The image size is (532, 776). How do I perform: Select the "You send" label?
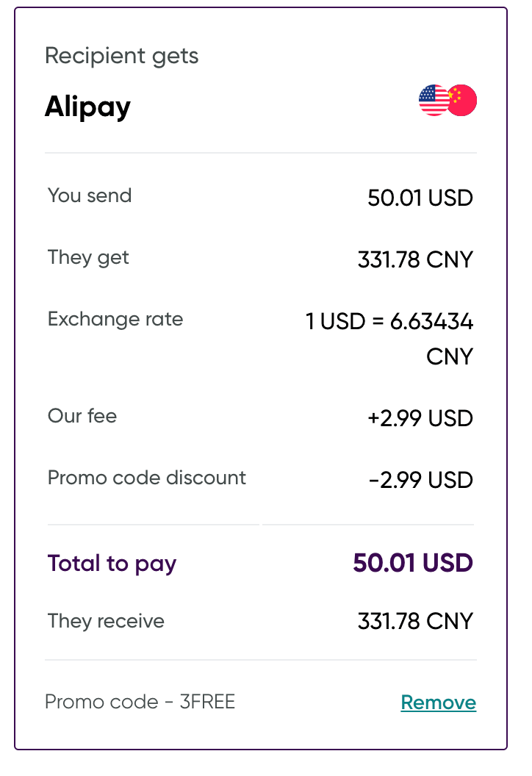(x=90, y=195)
